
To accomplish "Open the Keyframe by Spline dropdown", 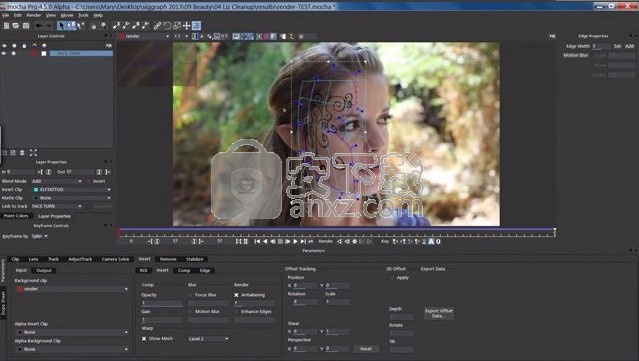I will (40, 236).
